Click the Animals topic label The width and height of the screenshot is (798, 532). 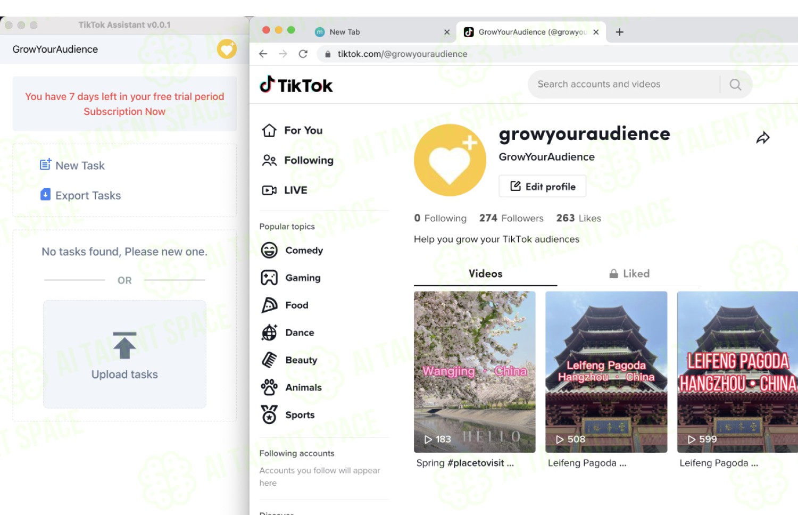pos(304,387)
